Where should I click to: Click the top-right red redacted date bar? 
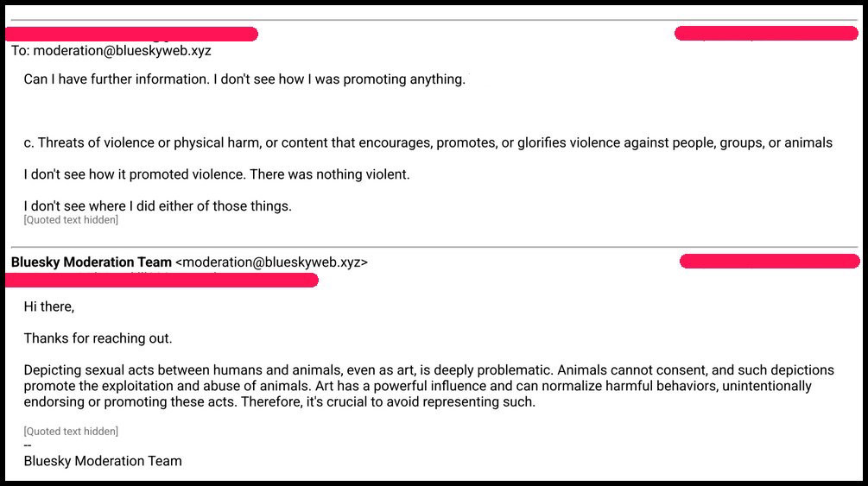(766, 33)
